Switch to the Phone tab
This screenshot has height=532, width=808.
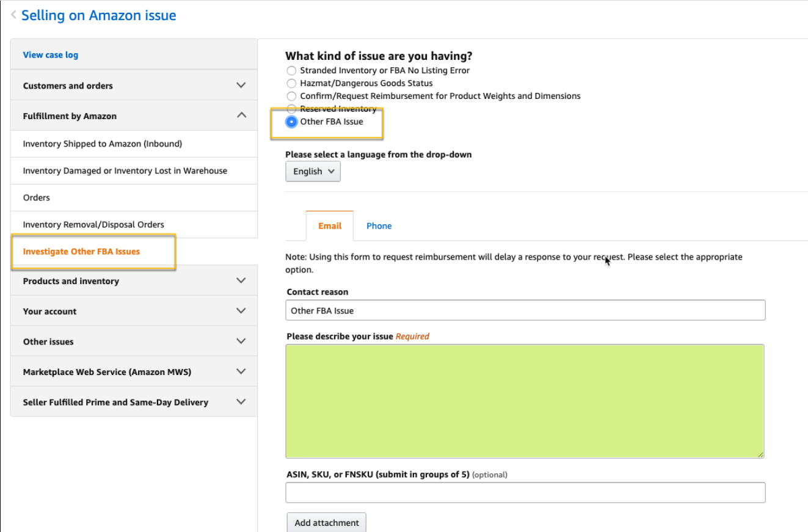(379, 225)
